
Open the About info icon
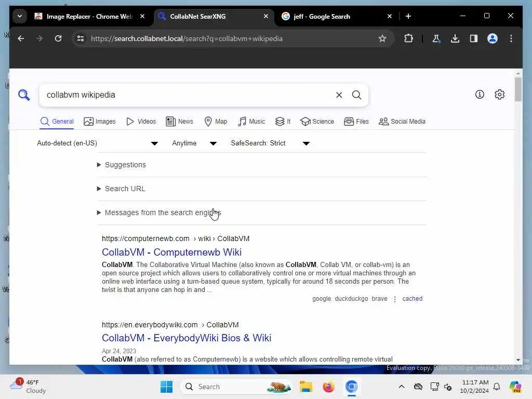click(480, 95)
